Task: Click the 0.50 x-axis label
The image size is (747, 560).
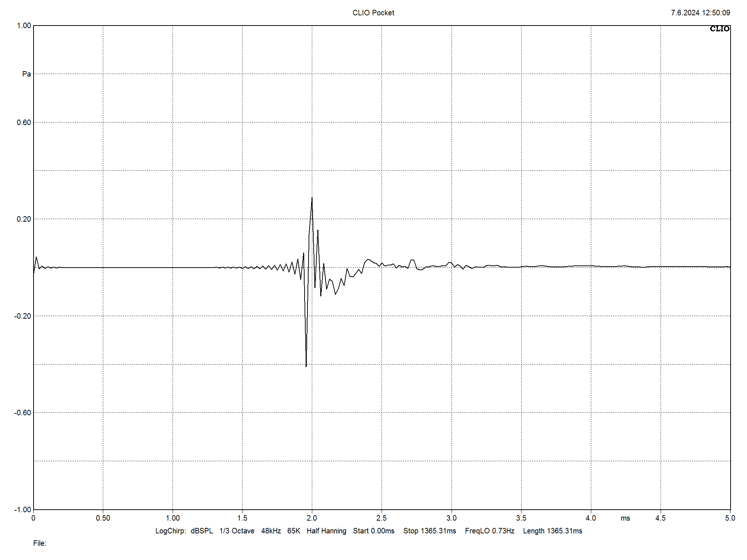Action: [103, 518]
